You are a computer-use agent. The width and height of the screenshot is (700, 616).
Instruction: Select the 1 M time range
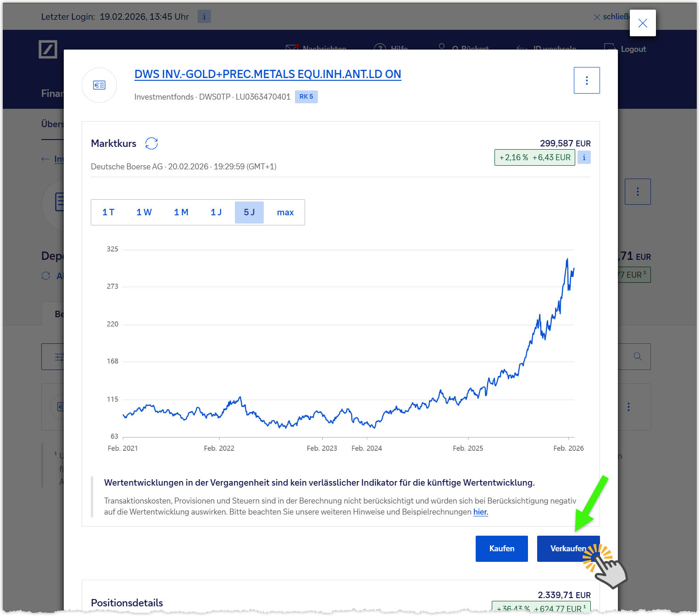click(x=181, y=213)
